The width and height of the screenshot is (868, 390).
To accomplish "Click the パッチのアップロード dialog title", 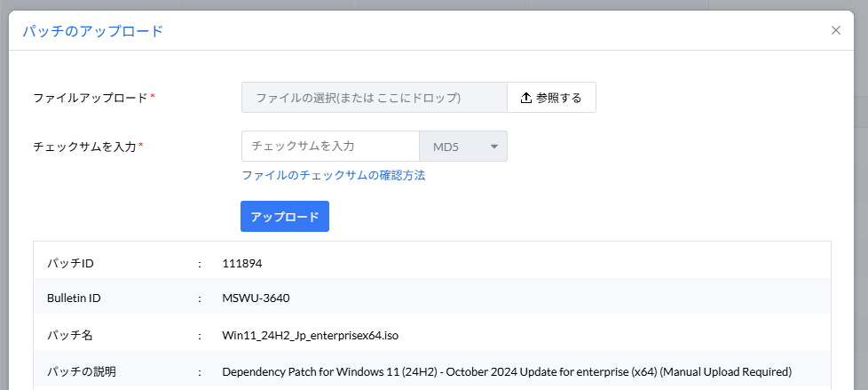I will coord(93,31).
